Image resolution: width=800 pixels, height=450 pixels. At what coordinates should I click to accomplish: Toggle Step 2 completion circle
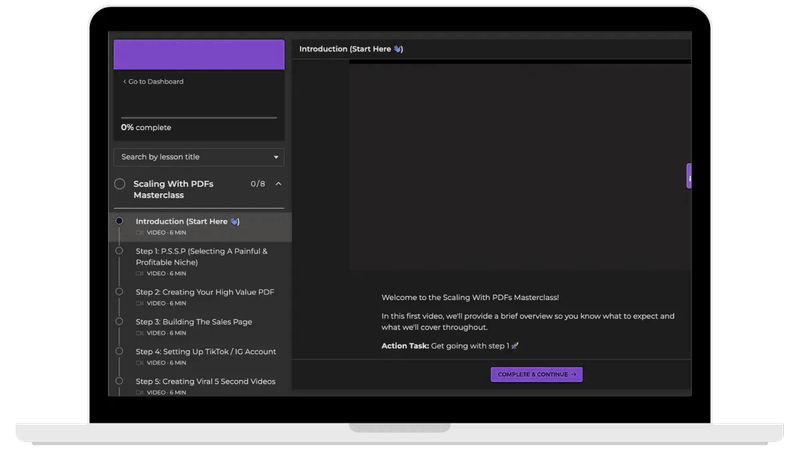click(119, 292)
